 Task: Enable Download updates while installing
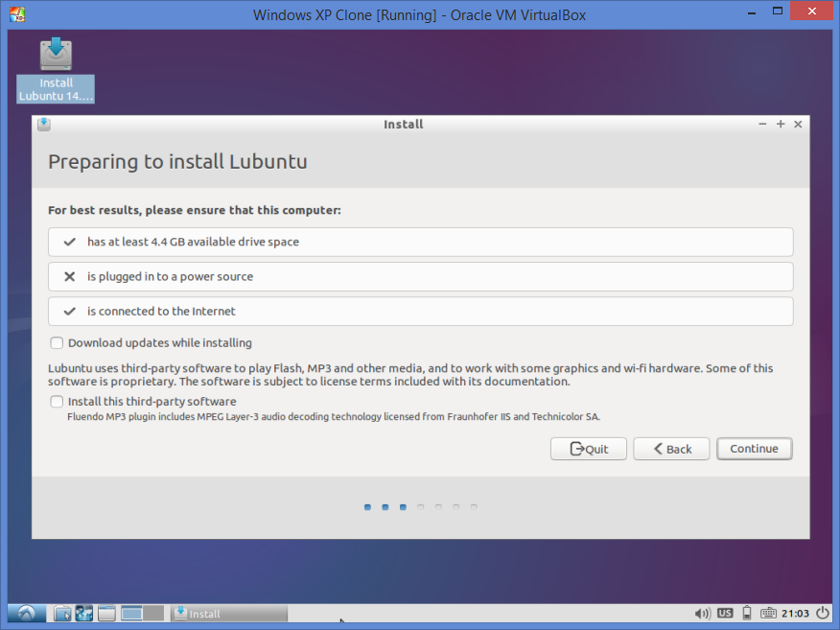coord(58,343)
